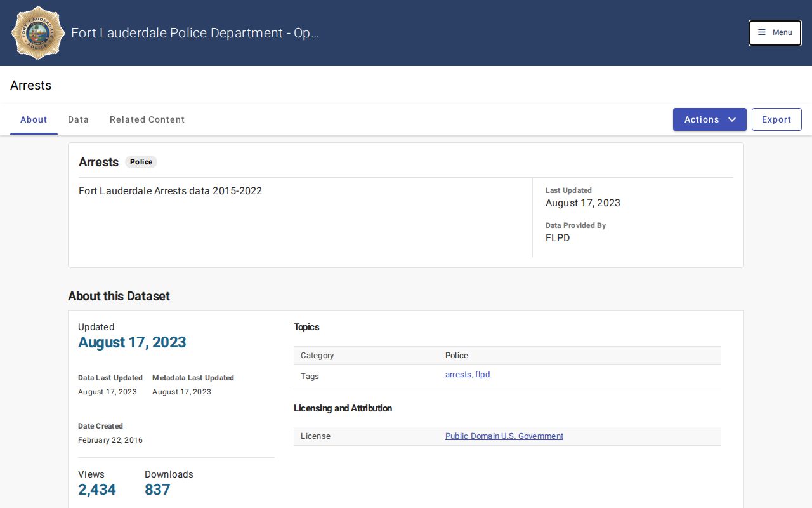Click the 'Fort Lauderdale Arrests data 2015-2022' description

(x=170, y=191)
